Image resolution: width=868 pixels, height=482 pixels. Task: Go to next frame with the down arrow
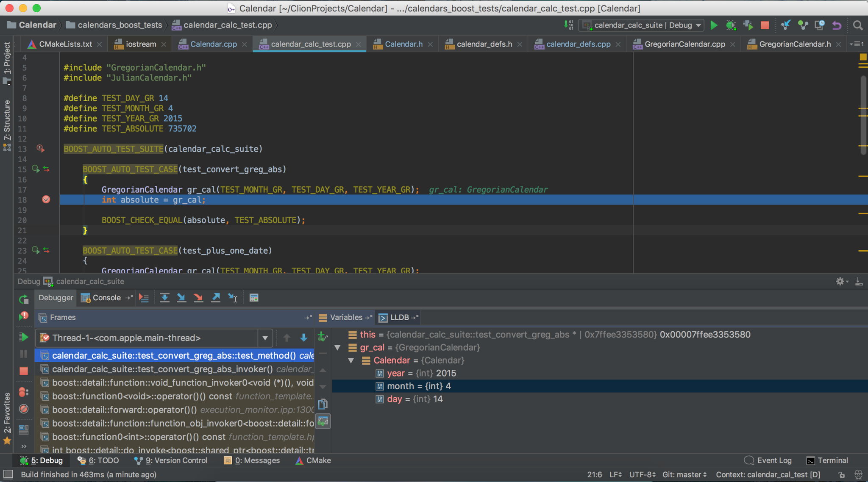tap(303, 338)
